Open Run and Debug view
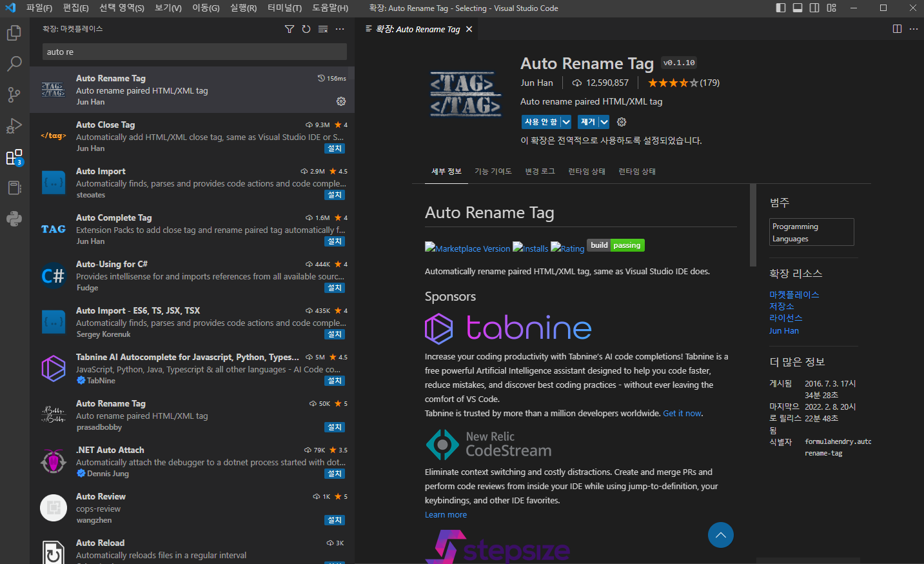 click(x=14, y=126)
